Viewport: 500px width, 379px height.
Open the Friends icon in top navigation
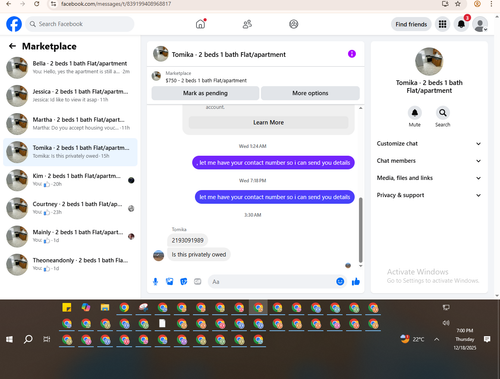pos(247,24)
